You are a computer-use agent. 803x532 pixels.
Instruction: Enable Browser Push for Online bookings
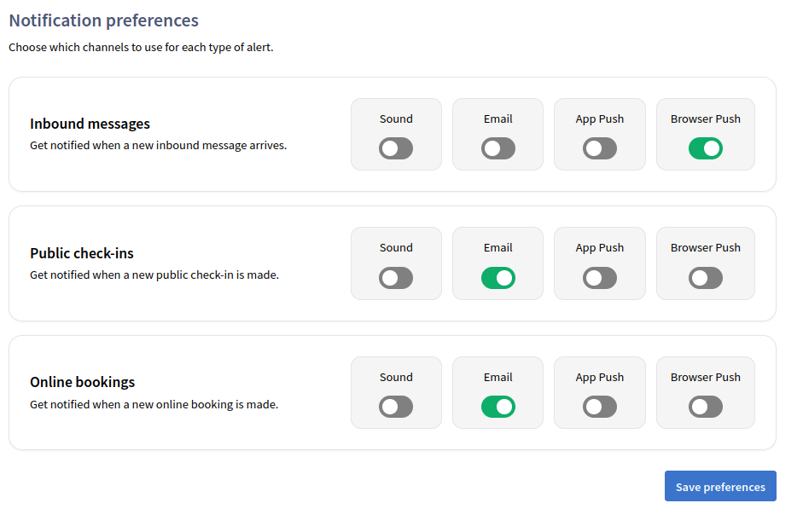coord(705,407)
